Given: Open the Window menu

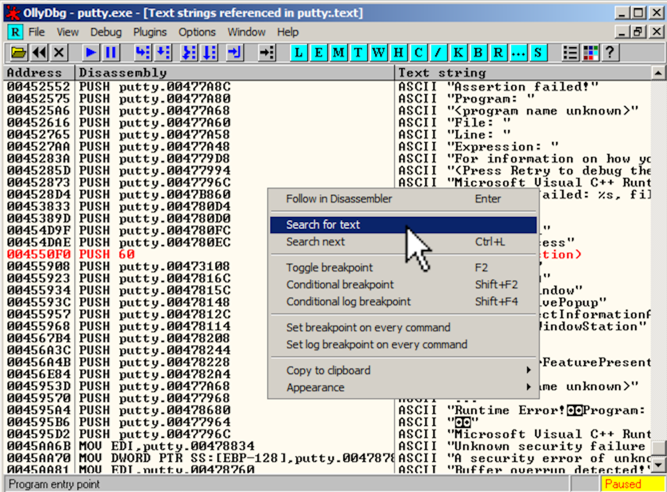Looking at the screenshot, I should pos(246,32).
